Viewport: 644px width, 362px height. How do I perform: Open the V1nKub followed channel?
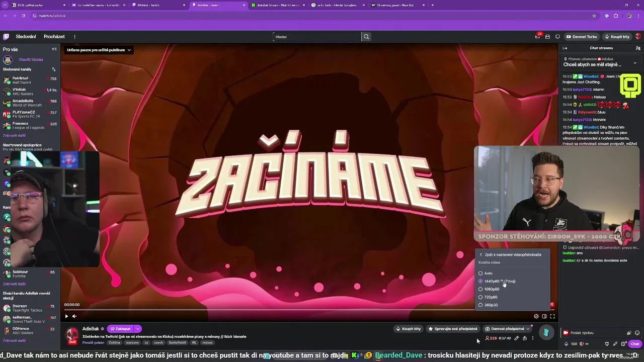[29, 92]
